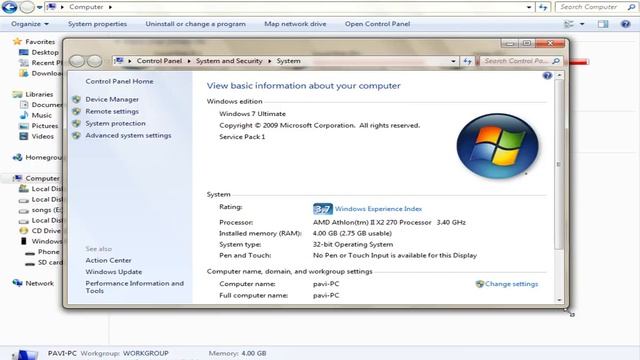Click Open Control Panel toolbar item

coord(377,24)
